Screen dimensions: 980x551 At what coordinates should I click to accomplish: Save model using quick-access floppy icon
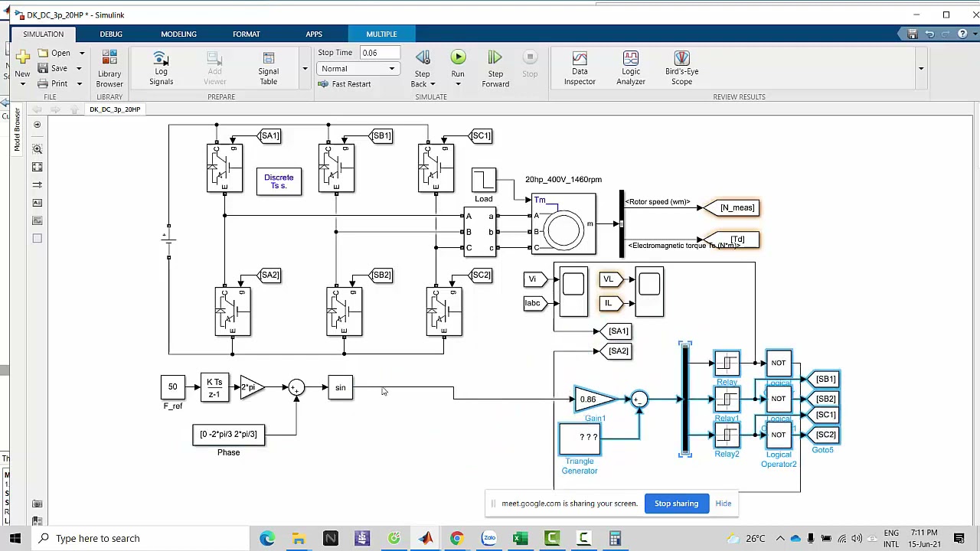click(913, 34)
